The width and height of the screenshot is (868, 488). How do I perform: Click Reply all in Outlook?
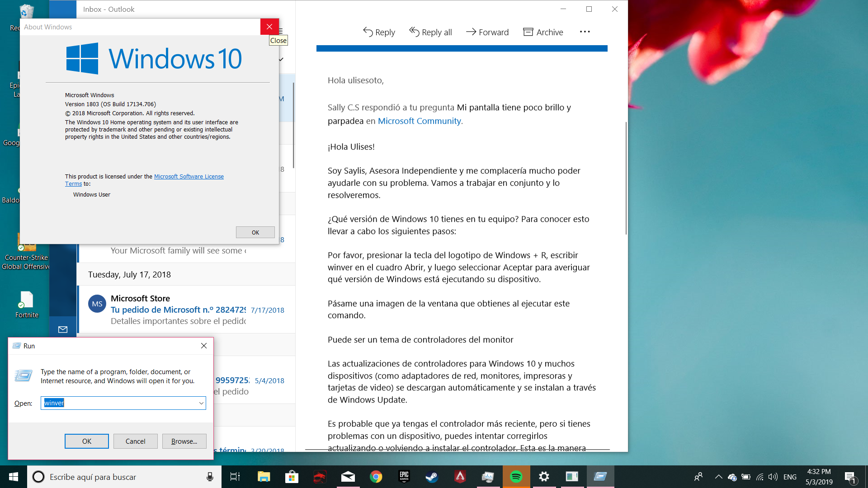(430, 32)
